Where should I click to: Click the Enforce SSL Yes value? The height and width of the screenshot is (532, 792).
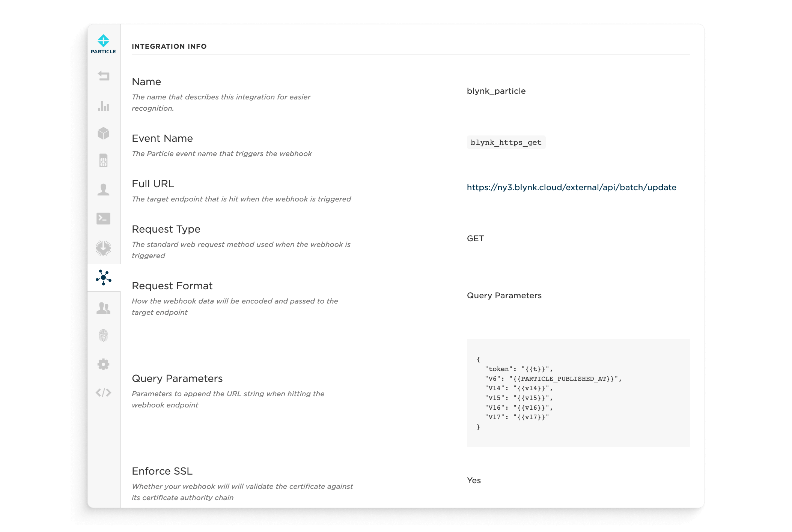[474, 481]
